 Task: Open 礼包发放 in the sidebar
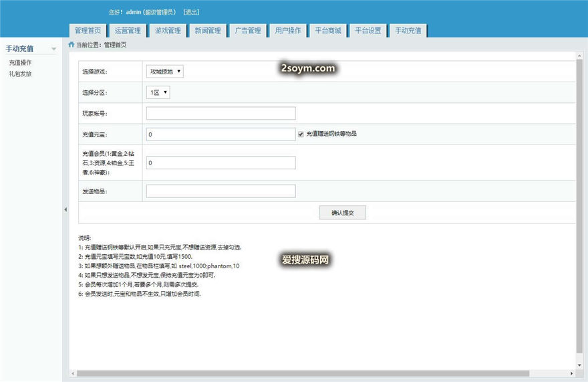pos(20,74)
